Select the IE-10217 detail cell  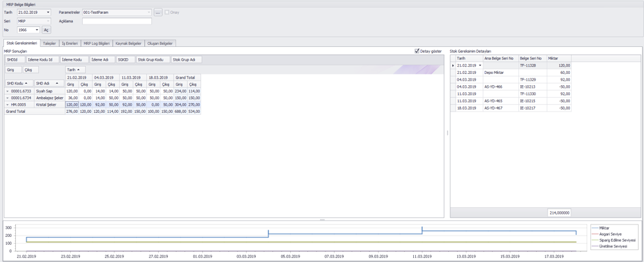[532, 108]
